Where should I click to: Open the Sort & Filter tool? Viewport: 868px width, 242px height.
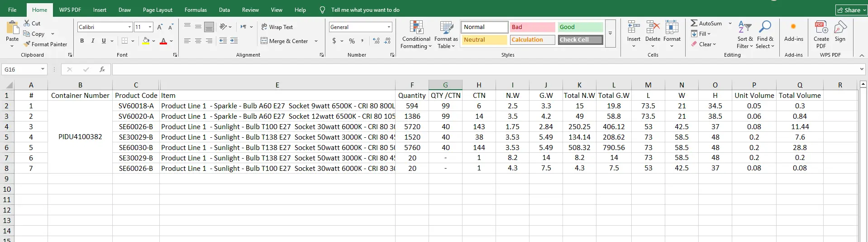(x=744, y=34)
